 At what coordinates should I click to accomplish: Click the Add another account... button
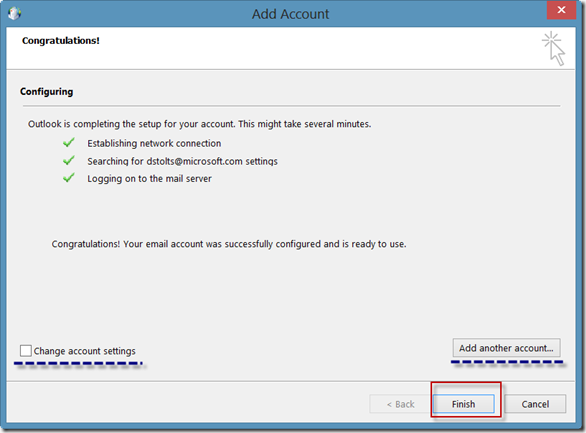click(x=506, y=348)
